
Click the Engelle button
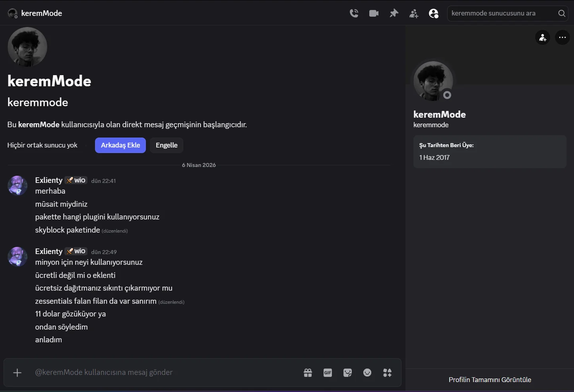[167, 145]
